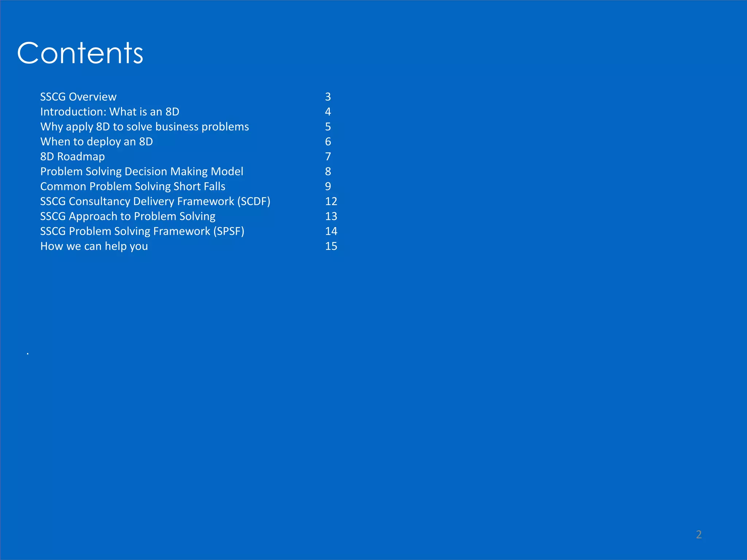Viewport: 747px width, 560px height.
Task: Click SSCG Approach to Problem Solving
Action: click(x=128, y=216)
